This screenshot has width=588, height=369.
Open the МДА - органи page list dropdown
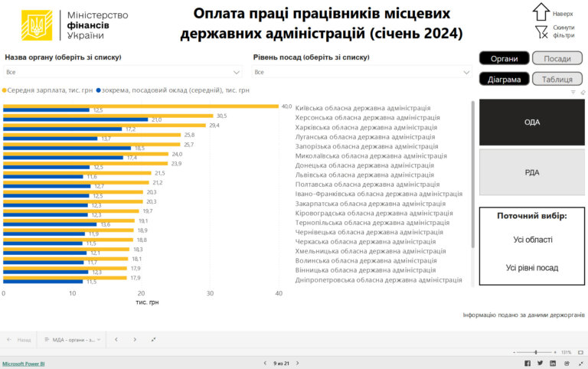(x=73, y=340)
